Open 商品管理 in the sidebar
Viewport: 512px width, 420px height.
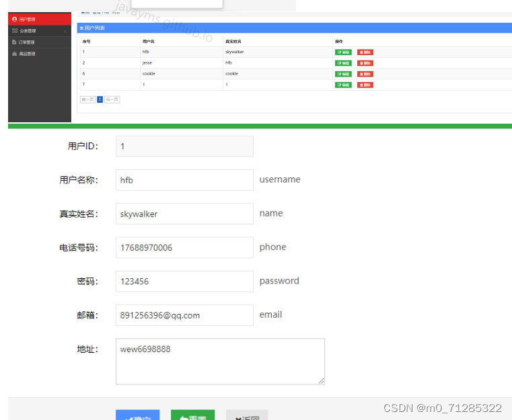(x=40, y=54)
